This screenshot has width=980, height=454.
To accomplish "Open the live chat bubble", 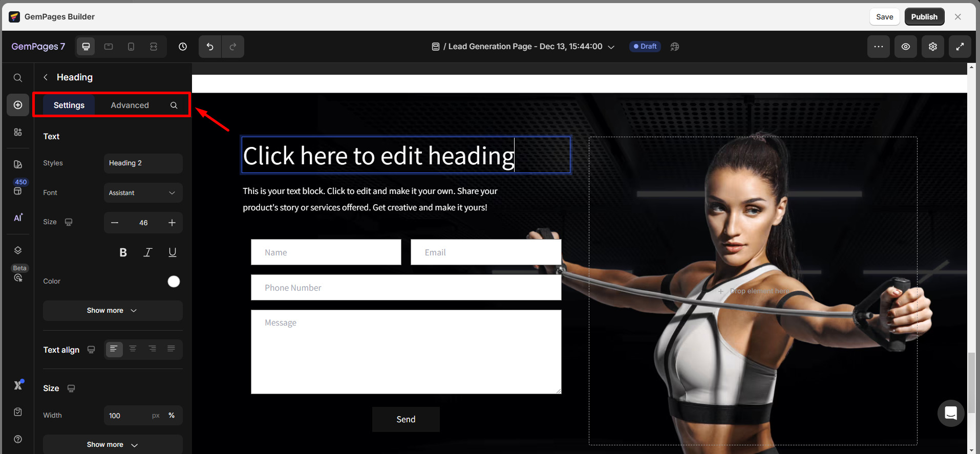I will [x=950, y=413].
